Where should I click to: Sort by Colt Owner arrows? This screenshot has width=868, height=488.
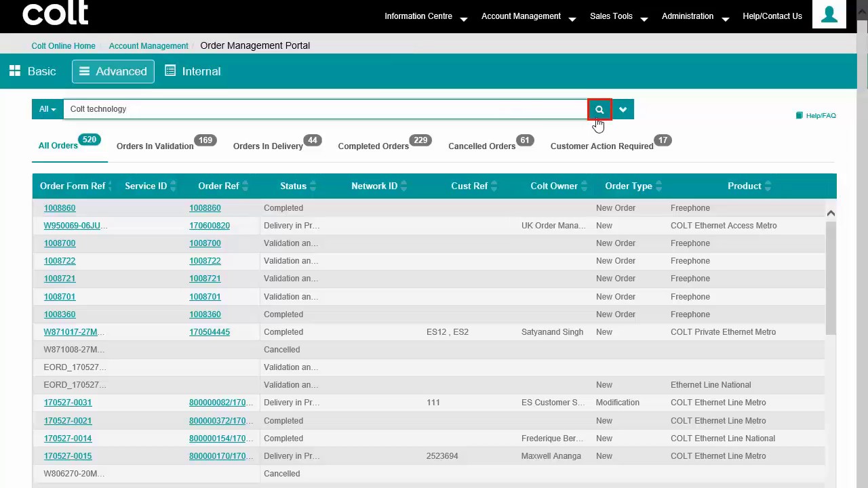click(584, 186)
